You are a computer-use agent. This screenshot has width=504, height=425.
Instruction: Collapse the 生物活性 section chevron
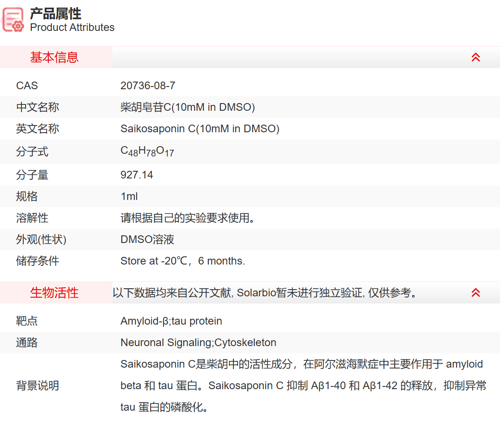click(476, 292)
